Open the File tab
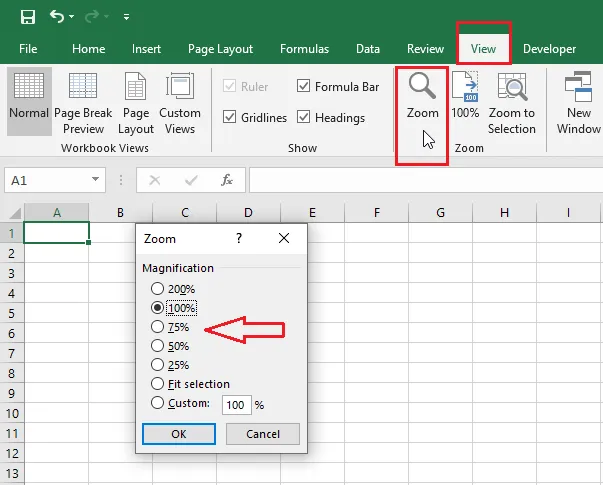The width and height of the screenshot is (603, 485). [28, 49]
